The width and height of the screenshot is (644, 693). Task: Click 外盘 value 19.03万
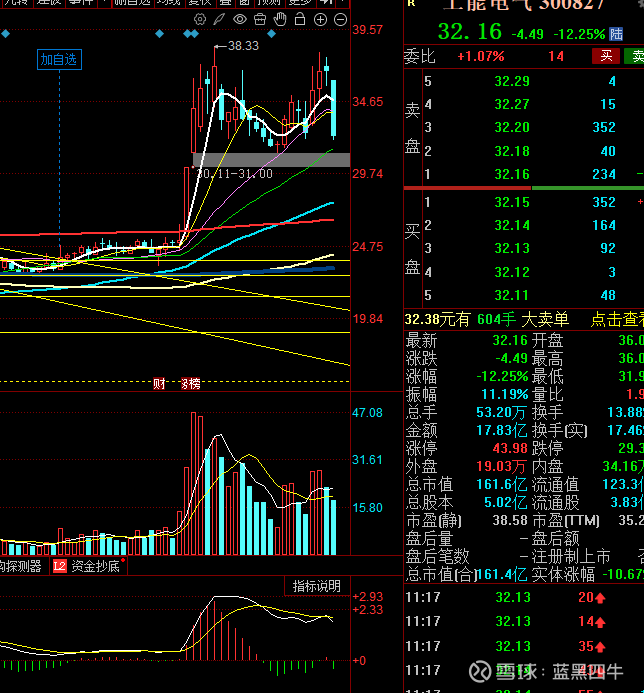501,467
